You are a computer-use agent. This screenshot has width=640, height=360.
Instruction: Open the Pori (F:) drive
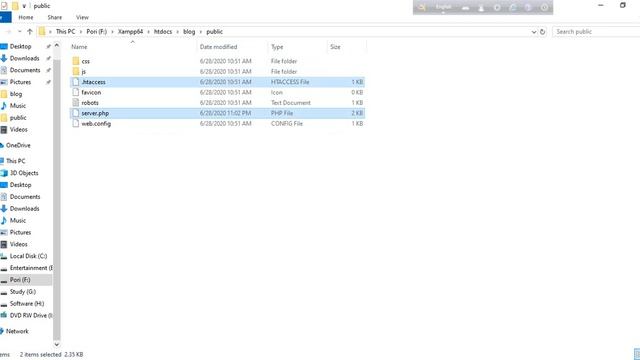click(x=20, y=280)
